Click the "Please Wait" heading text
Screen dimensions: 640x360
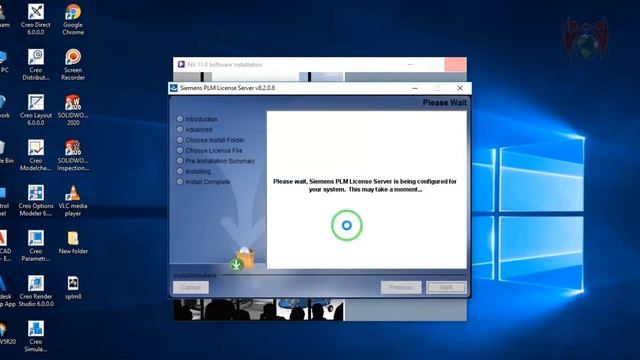coord(444,102)
